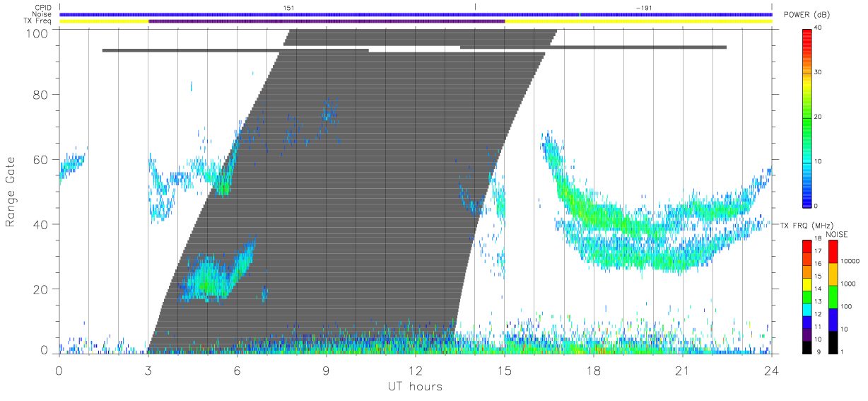Click the 12 tick label on the UT hours axis
The height and width of the screenshot is (401, 868).
415,370
